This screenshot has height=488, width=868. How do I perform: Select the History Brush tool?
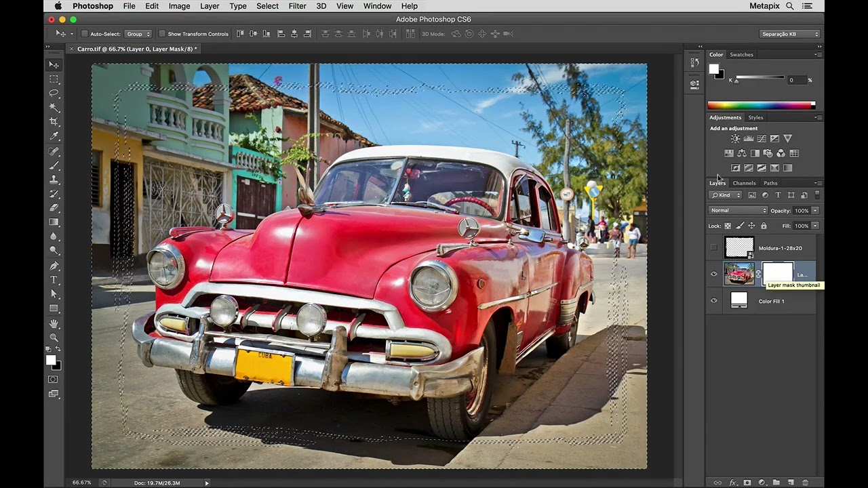pyautogui.click(x=54, y=195)
